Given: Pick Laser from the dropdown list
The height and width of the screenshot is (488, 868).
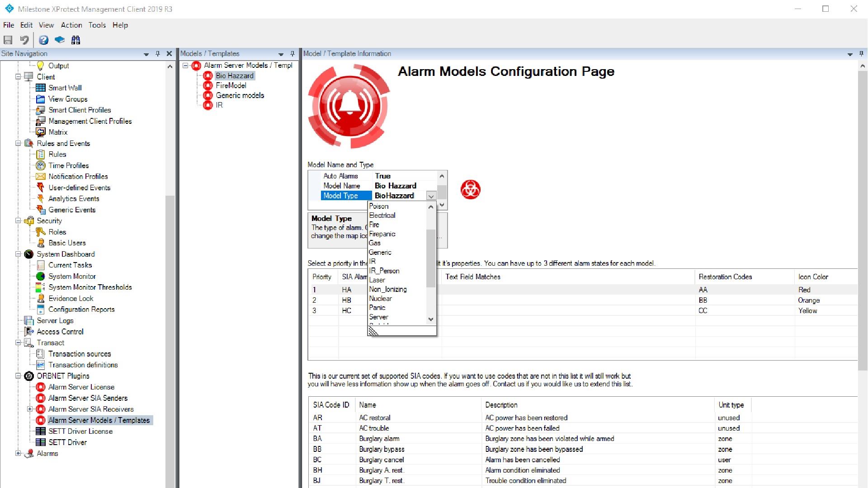Looking at the screenshot, I should click(397, 280).
